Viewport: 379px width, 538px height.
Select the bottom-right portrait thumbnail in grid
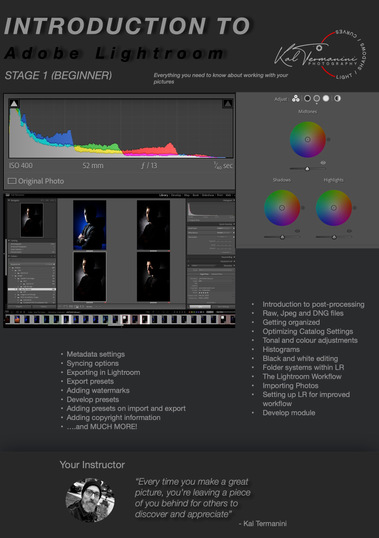click(x=153, y=277)
